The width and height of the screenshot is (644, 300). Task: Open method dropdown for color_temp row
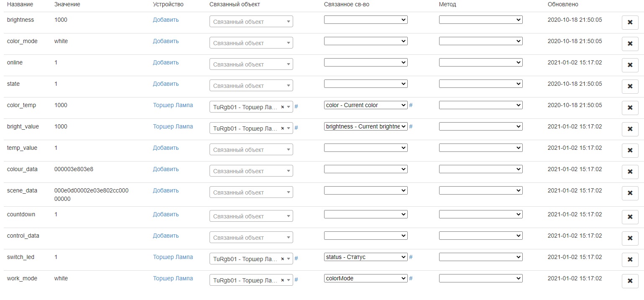(x=480, y=105)
